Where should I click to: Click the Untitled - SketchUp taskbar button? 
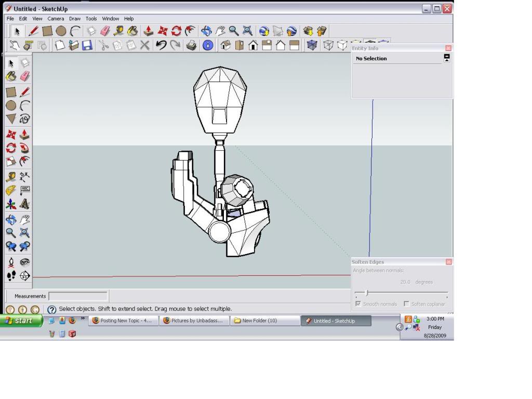coord(336,321)
